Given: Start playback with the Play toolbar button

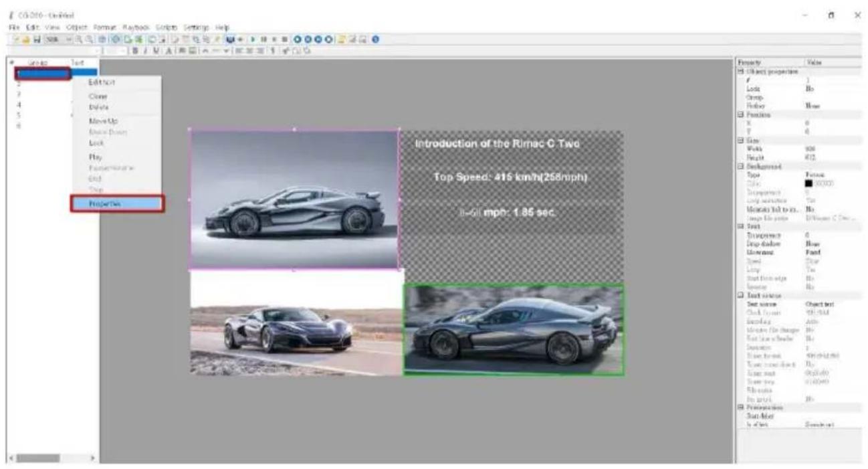Looking at the screenshot, I should (252, 39).
